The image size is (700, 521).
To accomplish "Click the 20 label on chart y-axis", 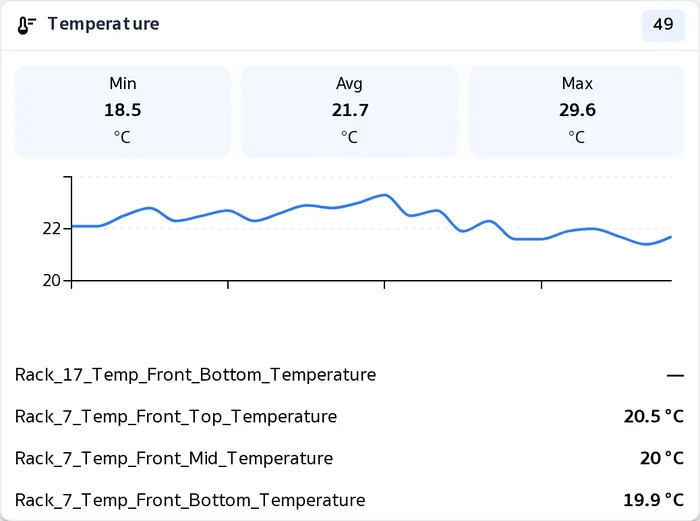I will tap(51, 280).
